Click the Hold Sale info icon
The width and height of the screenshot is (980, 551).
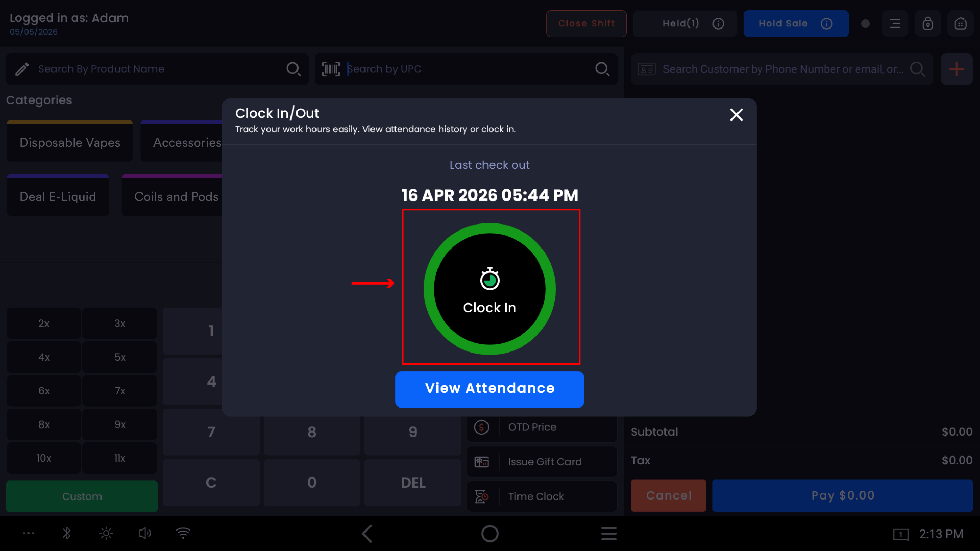[826, 24]
